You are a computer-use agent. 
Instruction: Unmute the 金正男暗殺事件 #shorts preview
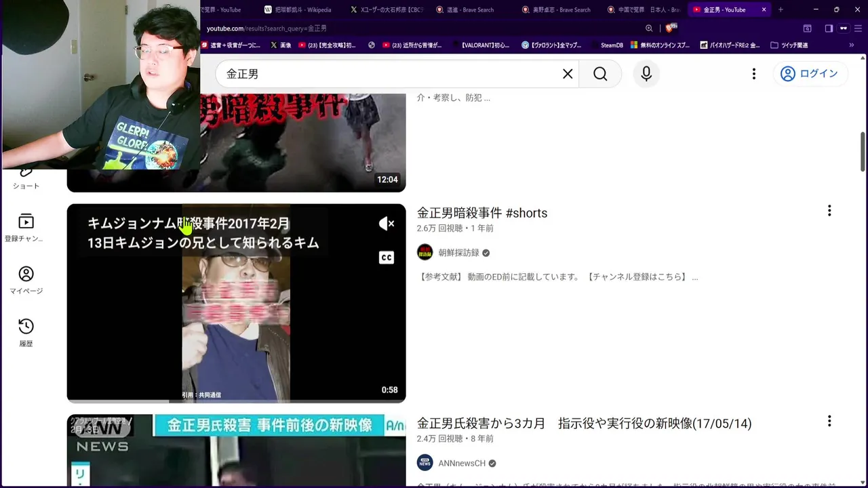[x=386, y=224]
